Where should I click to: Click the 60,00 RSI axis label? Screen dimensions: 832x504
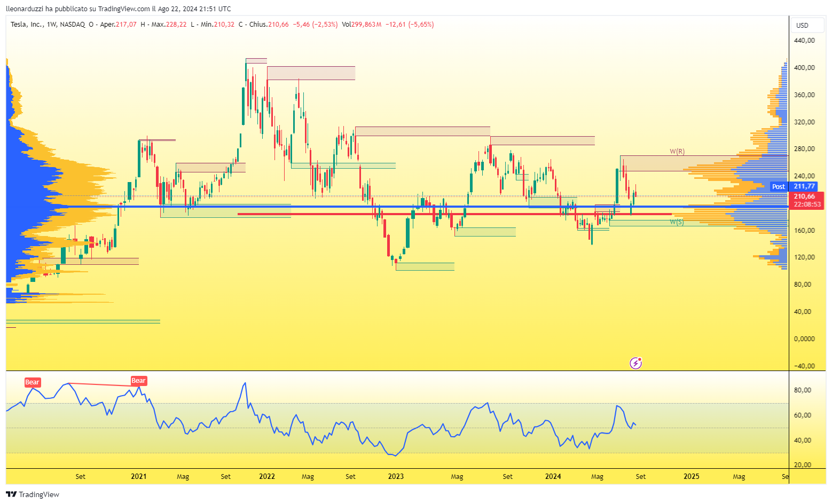[803, 415]
